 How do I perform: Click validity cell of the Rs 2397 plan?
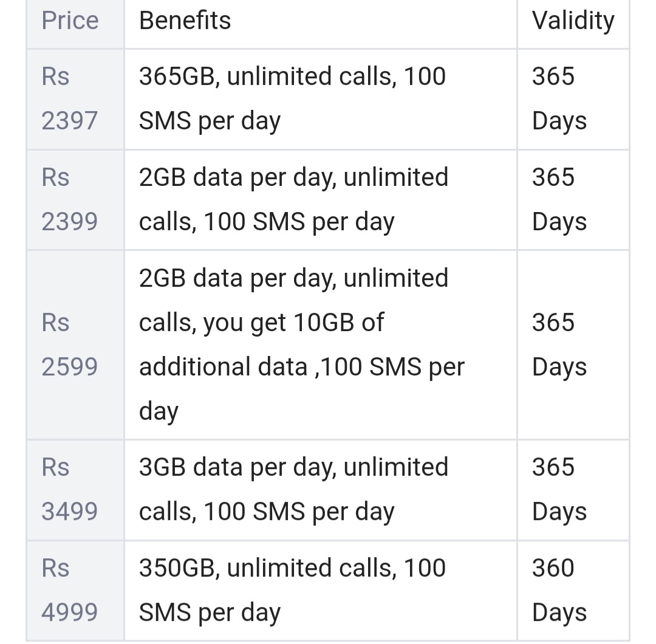(559, 98)
